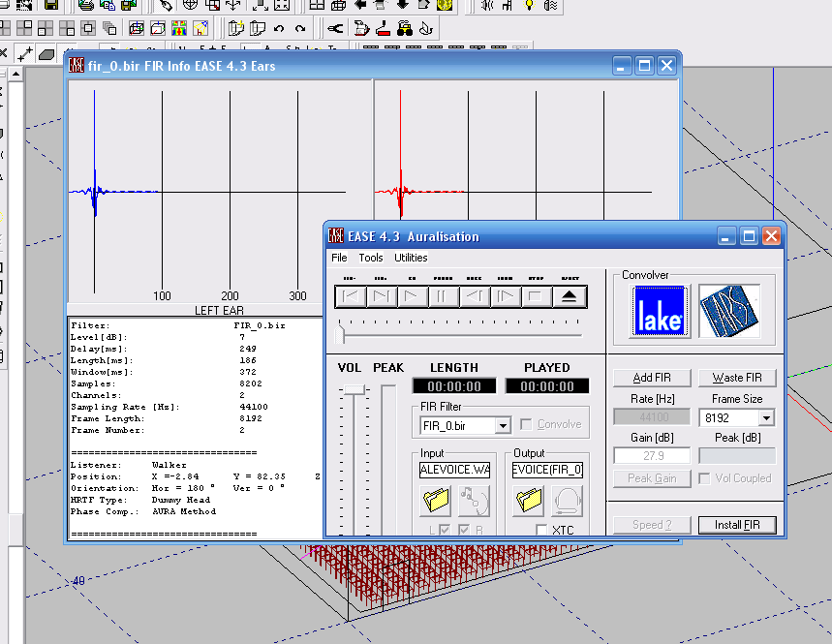
Task: Click the playback position slider handle
Action: pos(340,334)
